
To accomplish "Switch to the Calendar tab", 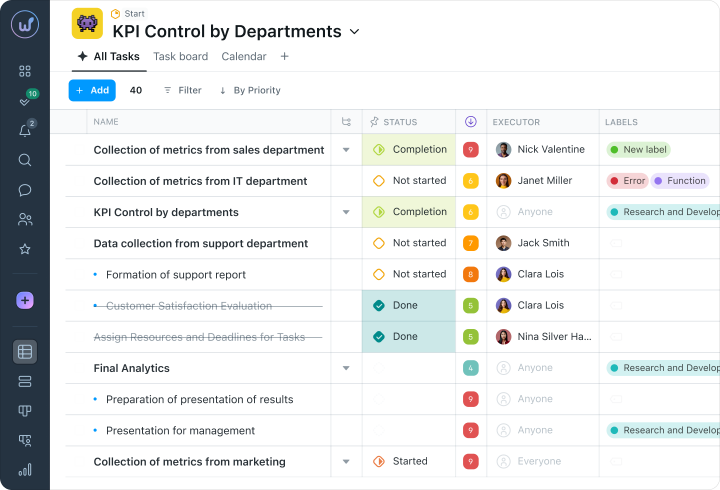I will point(243,57).
